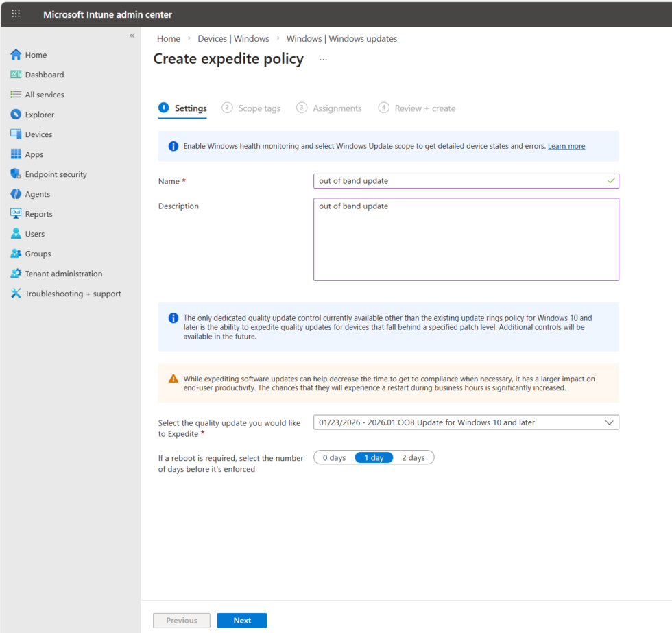Screen dimensions: 672x633
Task: Click the quality update dropdown chevron arrow
Action: point(609,422)
